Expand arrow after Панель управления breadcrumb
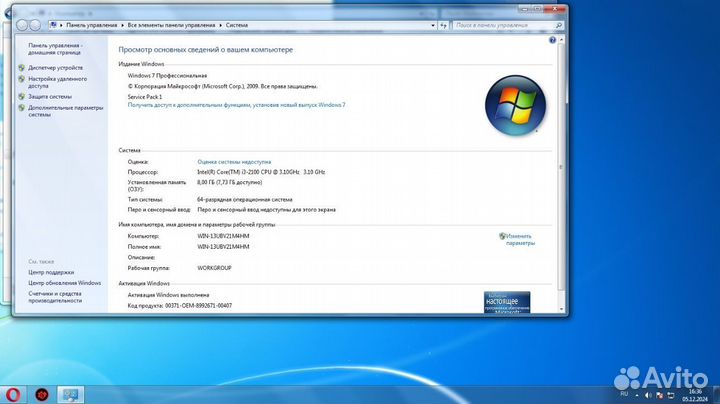720x404 pixels. coord(123,25)
